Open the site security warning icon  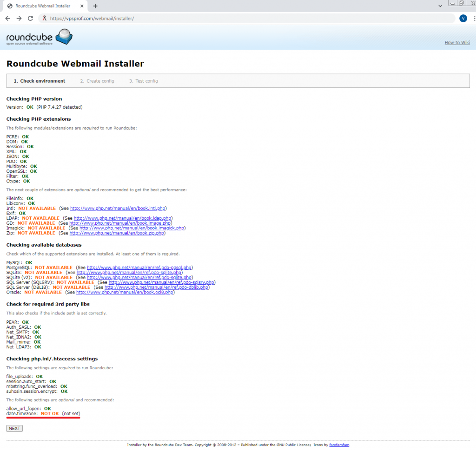click(x=44, y=19)
